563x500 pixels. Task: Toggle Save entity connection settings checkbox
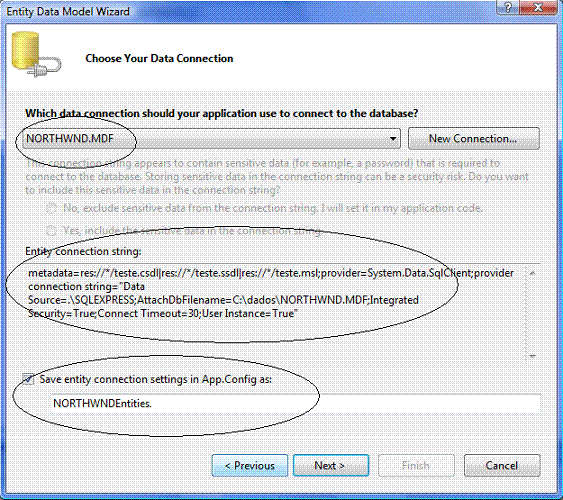click(28, 379)
